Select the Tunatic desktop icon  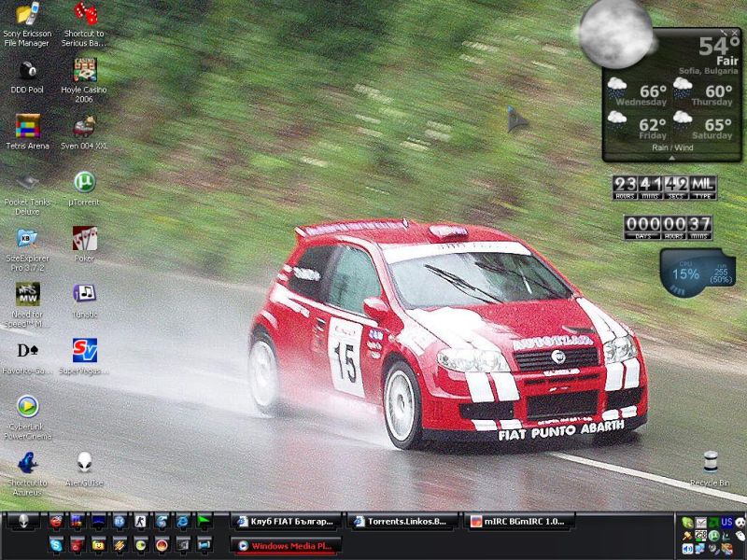(x=85, y=301)
